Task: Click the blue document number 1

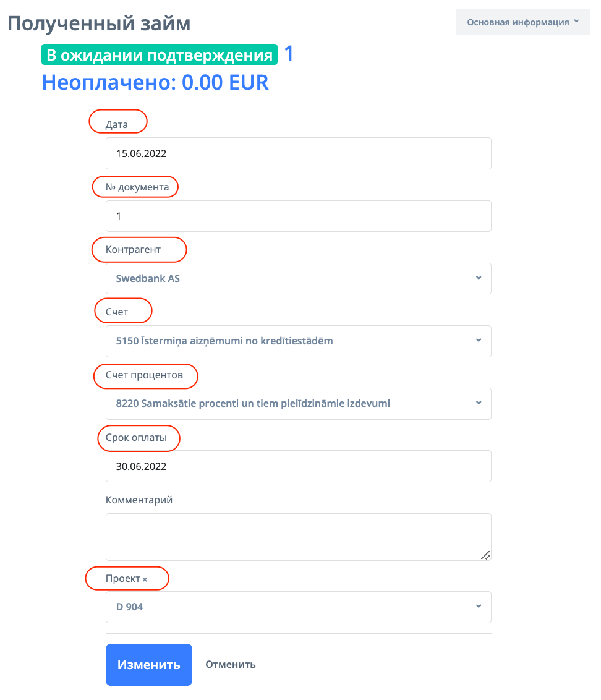Action: pos(288,54)
